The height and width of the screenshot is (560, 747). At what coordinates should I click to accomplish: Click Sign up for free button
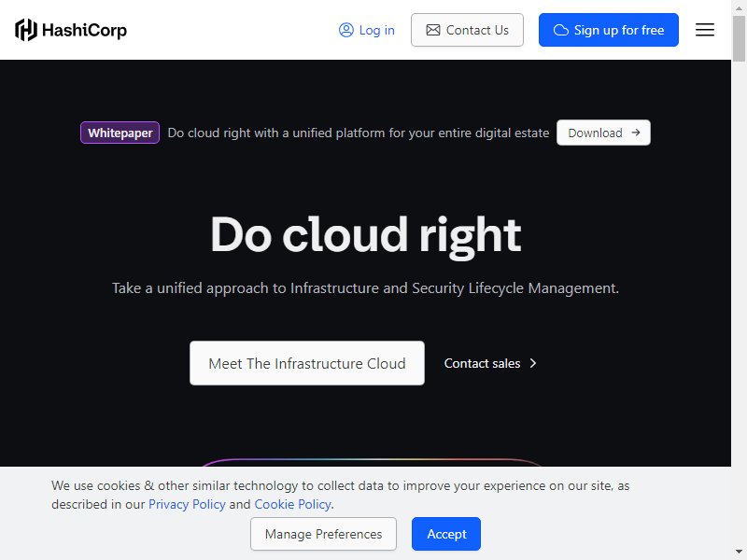[609, 30]
